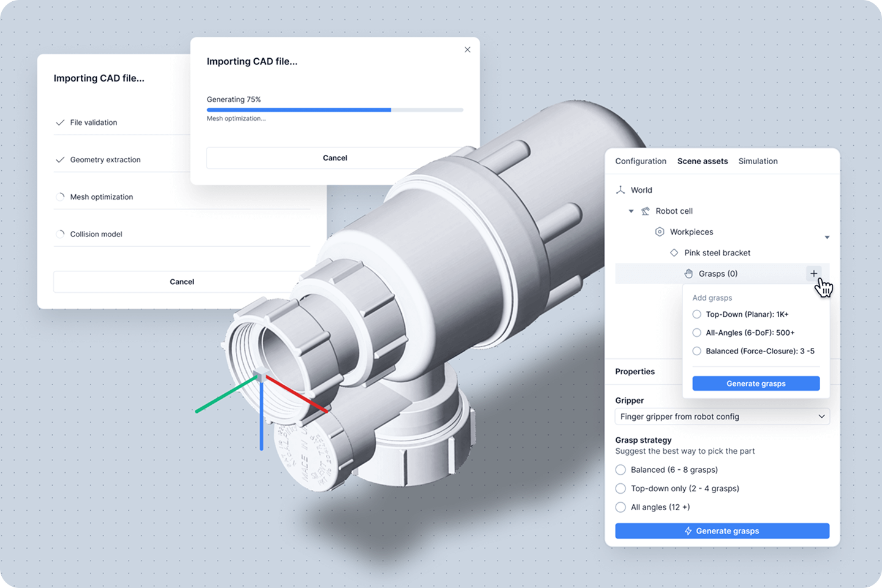Click the diamond icon beside Pink steel bracket
The width and height of the screenshot is (882, 588).
[674, 253]
